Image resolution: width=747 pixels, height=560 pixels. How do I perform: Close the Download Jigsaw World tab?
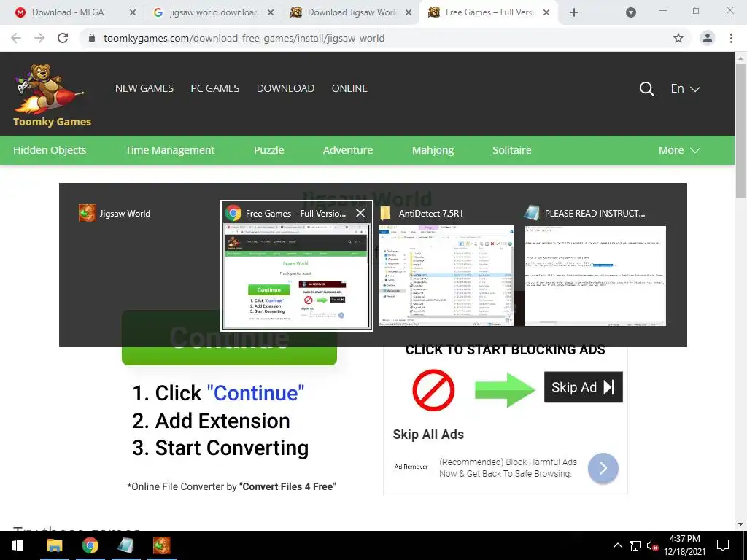(x=409, y=13)
